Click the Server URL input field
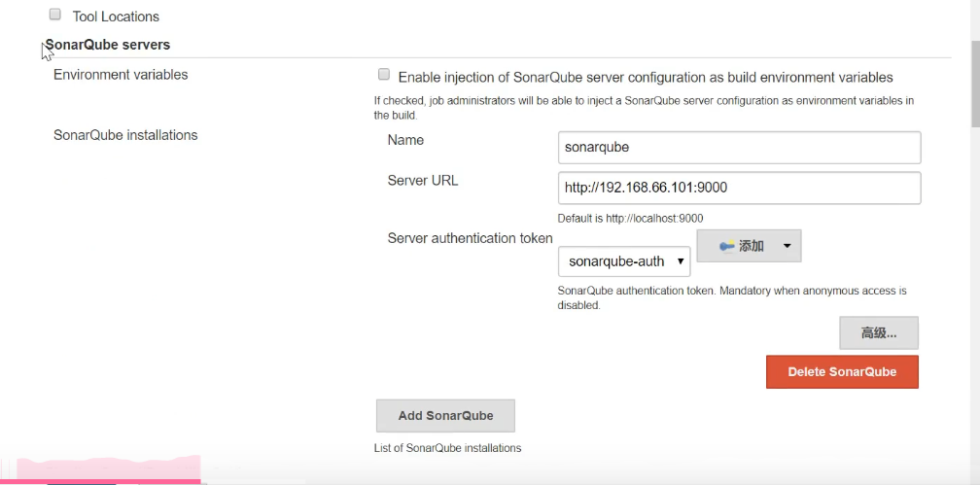Screen dimensions: 980x485 tap(739, 188)
